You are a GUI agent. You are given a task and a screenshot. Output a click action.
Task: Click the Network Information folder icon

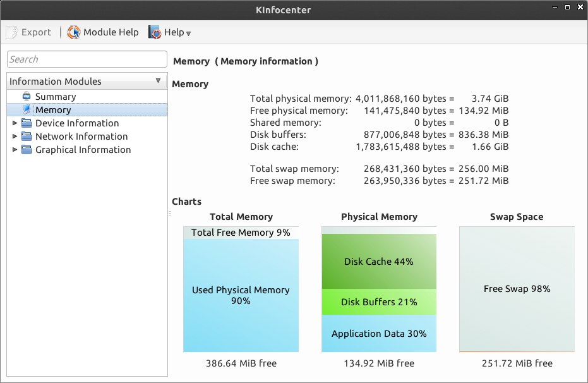pos(27,137)
